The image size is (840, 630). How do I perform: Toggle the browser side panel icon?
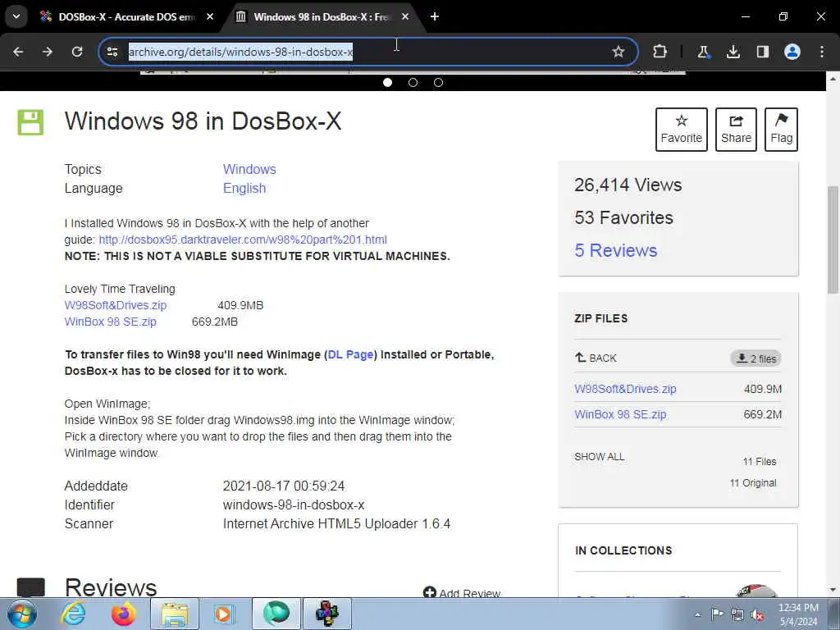762,52
